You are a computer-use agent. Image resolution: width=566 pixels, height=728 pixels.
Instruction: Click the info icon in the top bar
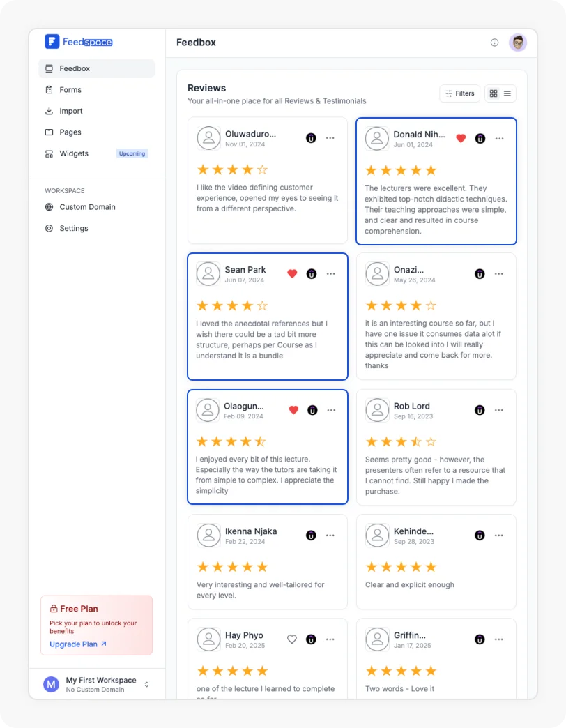pyautogui.click(x=495, y=43)
